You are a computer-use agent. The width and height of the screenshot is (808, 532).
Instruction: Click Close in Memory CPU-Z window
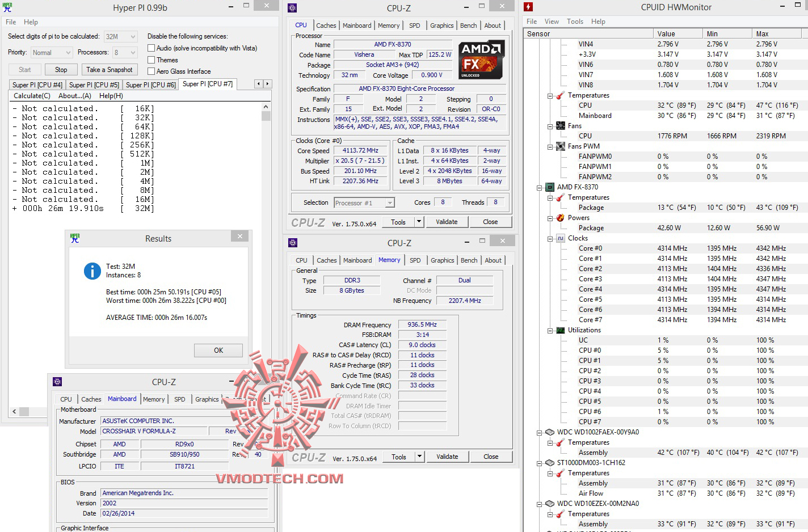(491, 457)
